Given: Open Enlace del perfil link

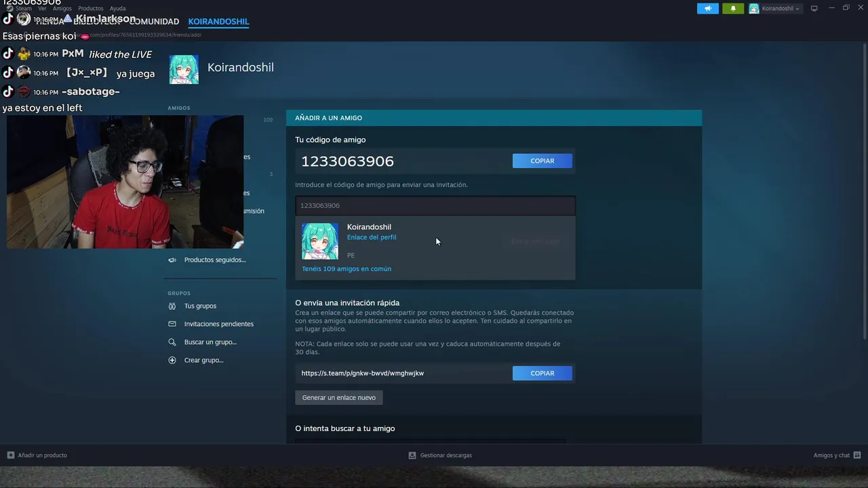Looking at the screenshot, I should 372,237.
